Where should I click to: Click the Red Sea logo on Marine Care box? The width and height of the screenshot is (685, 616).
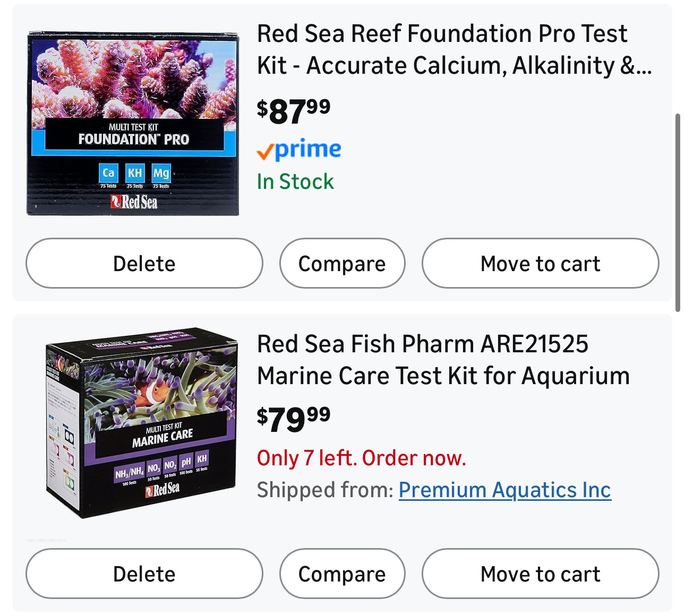tap(162, 489)
